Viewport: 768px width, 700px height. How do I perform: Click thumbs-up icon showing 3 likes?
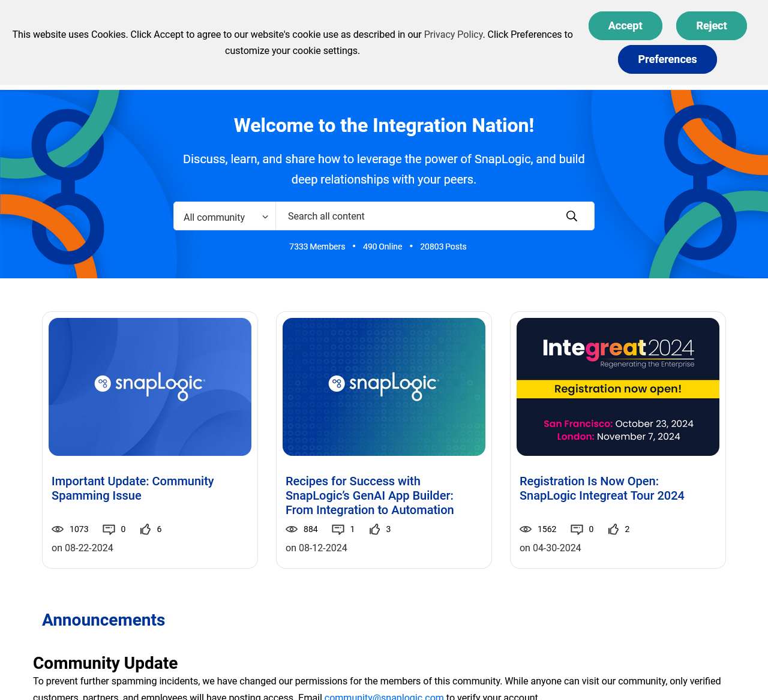tap(374, 529)
